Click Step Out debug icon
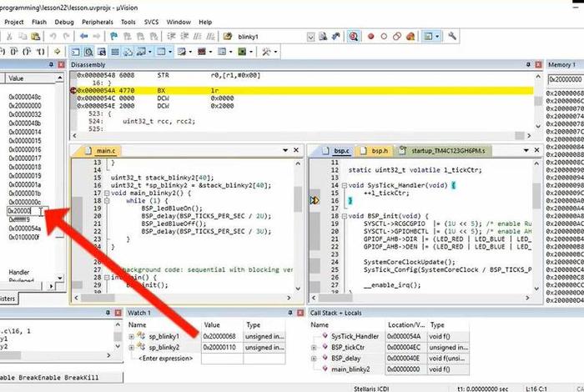Screen dimensions: 584x392 (x=27, y=52)
